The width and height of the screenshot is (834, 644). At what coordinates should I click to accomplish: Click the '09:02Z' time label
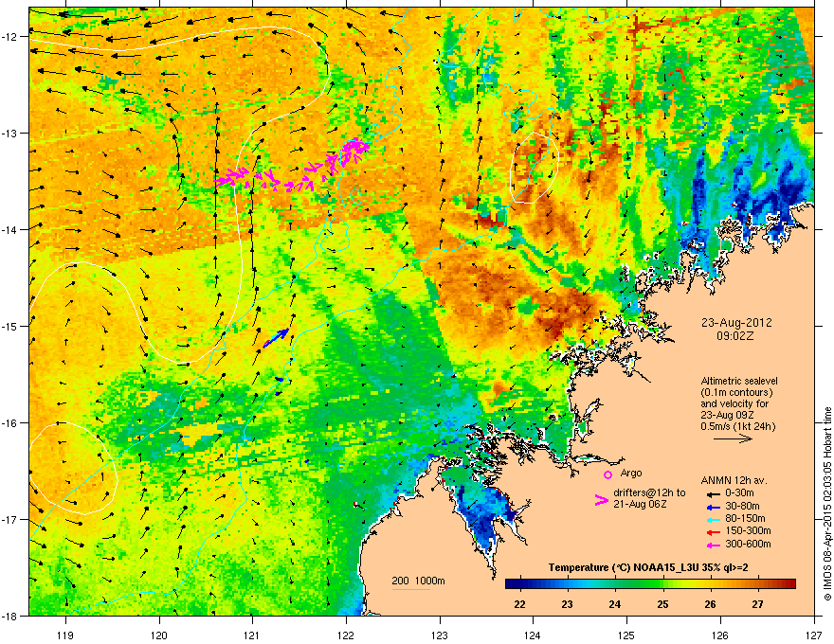click(735, 336)
